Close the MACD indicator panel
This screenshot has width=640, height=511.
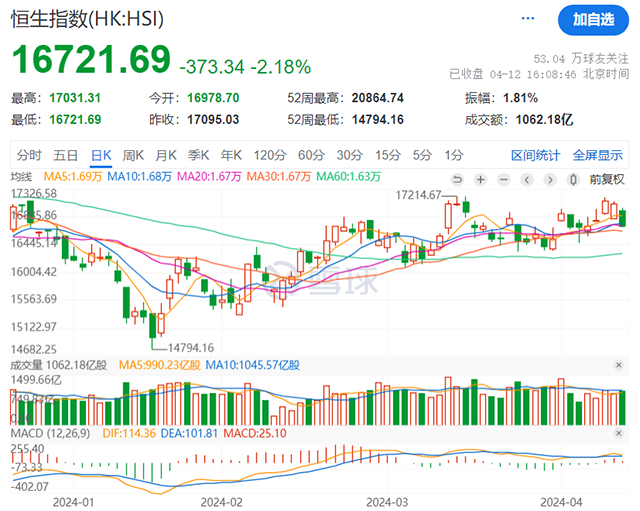tap(618, 433)
